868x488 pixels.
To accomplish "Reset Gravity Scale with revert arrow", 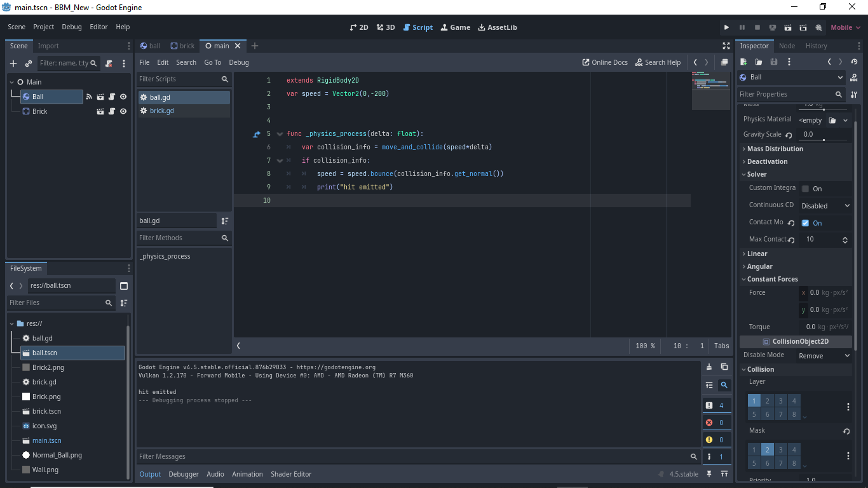I will click(x=789, y=135).
